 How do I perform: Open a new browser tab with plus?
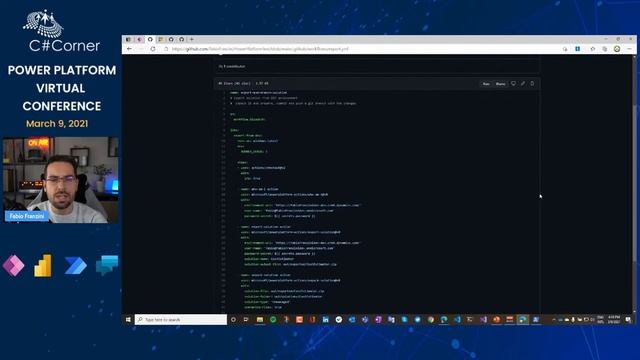coord(191,40)
